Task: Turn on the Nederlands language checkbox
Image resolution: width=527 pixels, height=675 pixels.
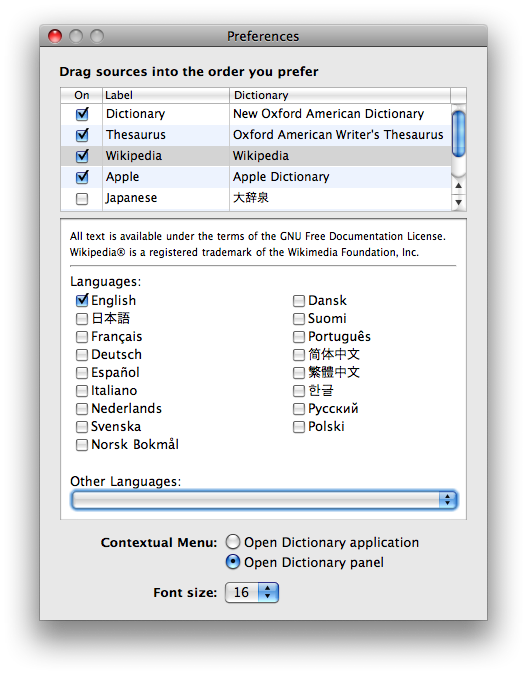Action: tap(82, 409)
